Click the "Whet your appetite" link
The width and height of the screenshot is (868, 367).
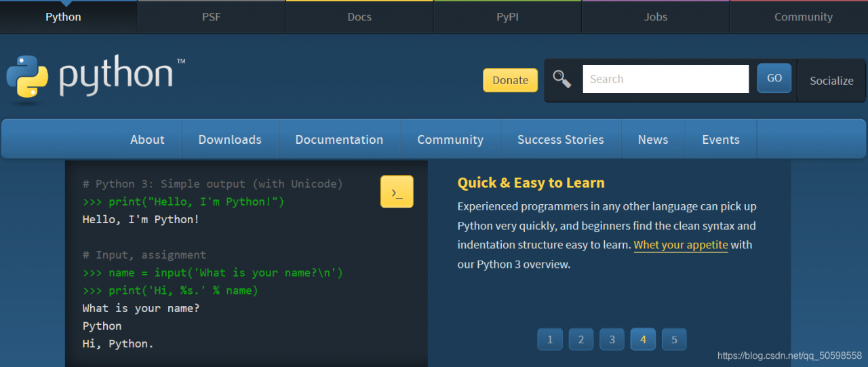681,245
